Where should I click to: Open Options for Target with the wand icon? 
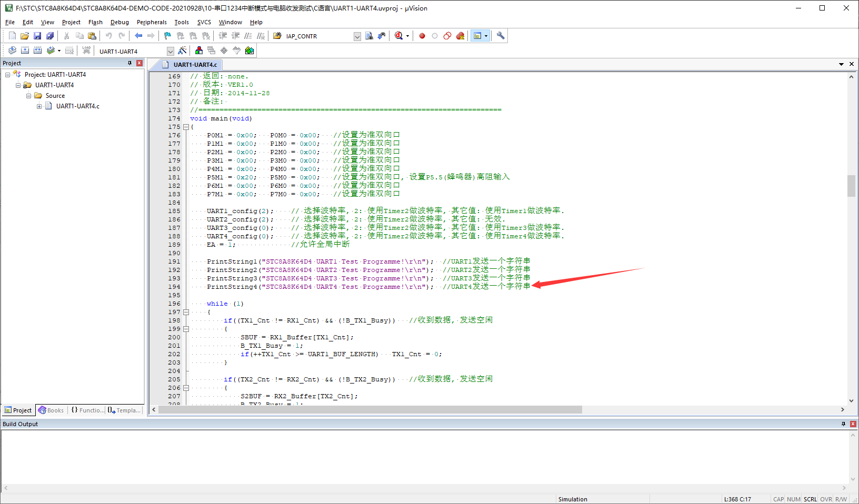pos(182,51)
